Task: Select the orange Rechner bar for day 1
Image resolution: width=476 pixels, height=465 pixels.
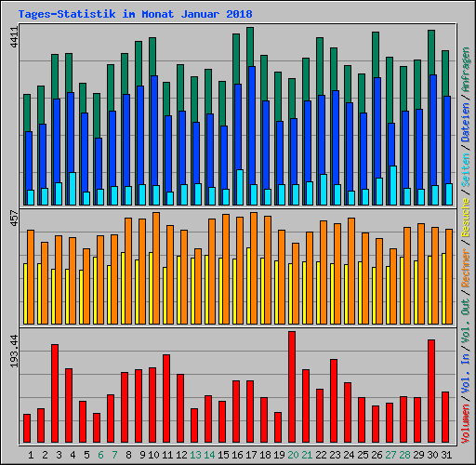Action: 31,277
